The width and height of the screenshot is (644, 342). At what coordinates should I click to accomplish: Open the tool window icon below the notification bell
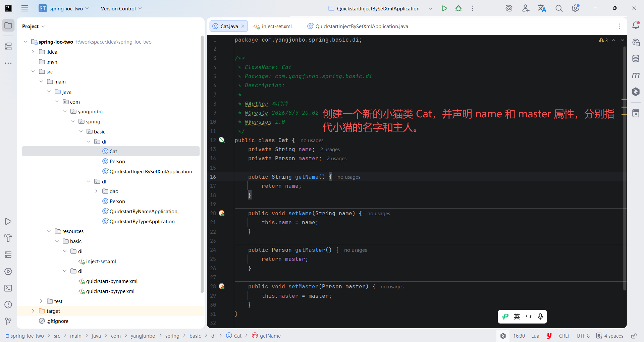(636, 42)
